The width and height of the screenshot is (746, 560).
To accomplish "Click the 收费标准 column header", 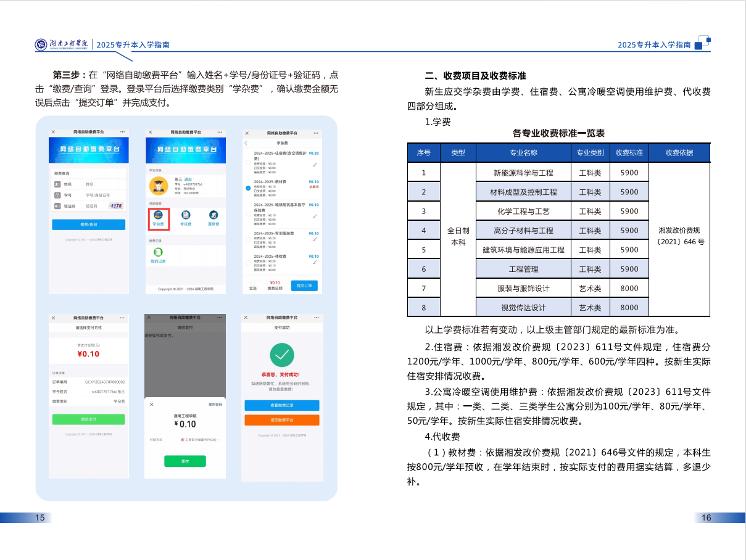I will pyautogui.click(x=629, y=153).
